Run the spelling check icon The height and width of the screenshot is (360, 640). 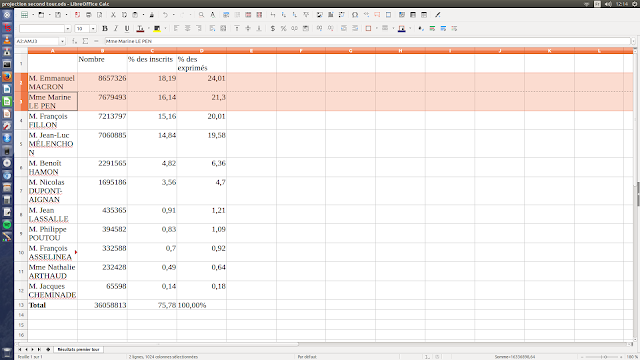point(213,15)
